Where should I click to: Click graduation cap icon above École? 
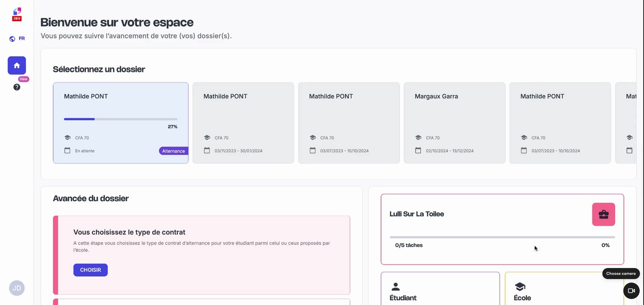[520, 287]
